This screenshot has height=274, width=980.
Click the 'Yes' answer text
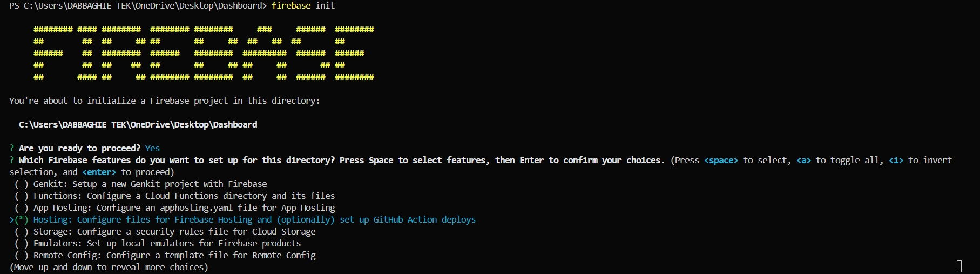152,148
